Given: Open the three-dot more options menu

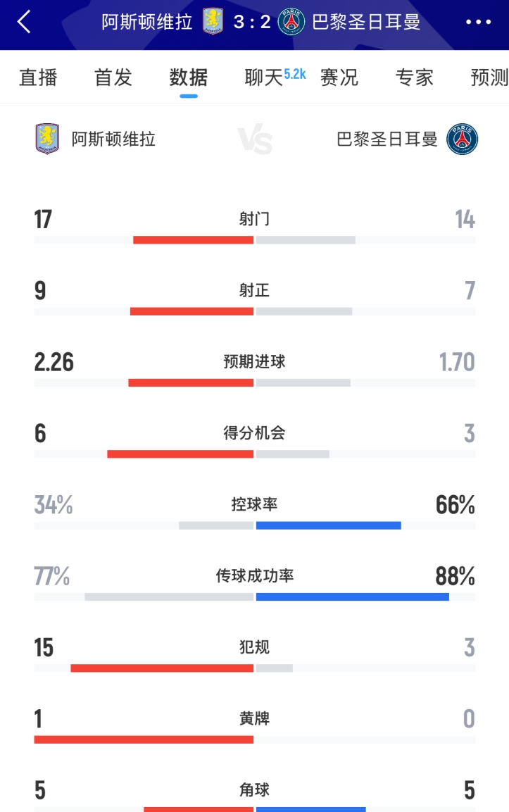Looking at the screenshot, I should pyautogui.click(x=479, y=22).
